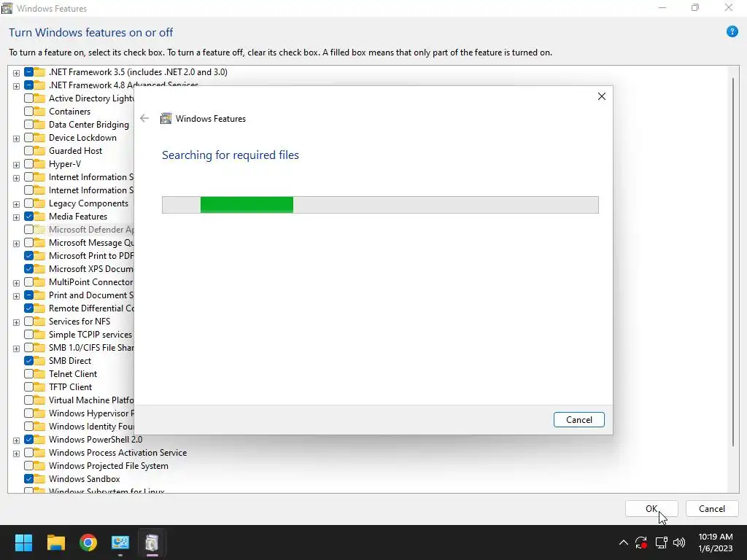Select the Remote Differential Compression row

pos(91,308)
